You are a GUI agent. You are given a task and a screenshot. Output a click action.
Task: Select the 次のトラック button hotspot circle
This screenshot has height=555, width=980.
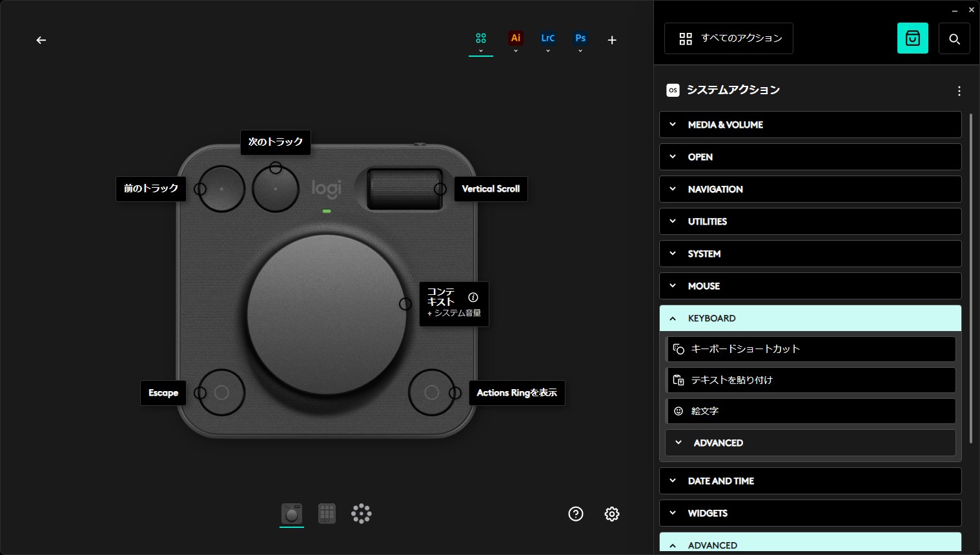tap(276, 168)
